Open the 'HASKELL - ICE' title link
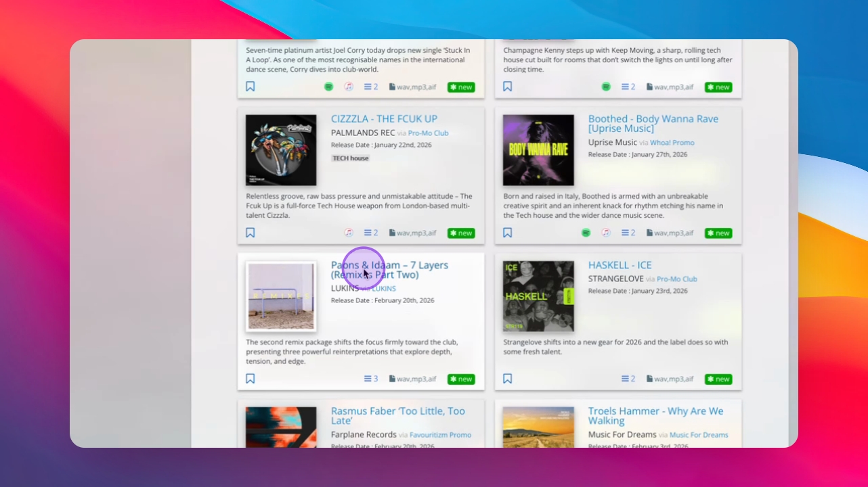This screenshot has height=487, width=868. point(620,265)
